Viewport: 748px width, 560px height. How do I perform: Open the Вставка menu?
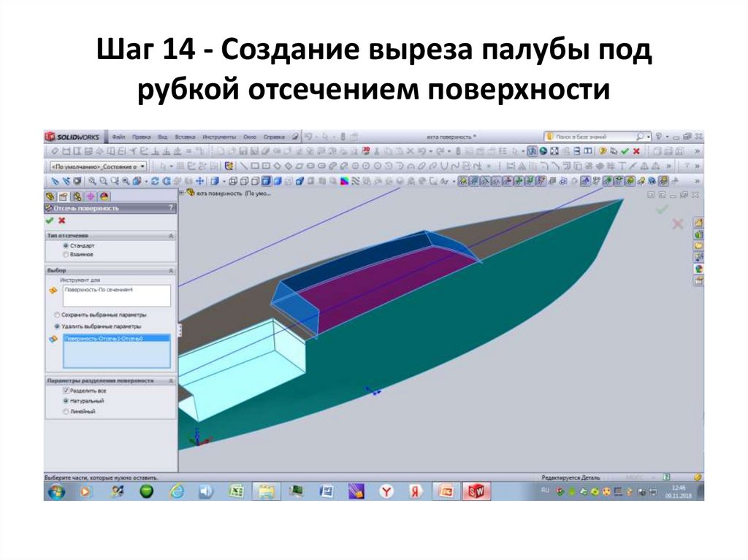point(185,137)
